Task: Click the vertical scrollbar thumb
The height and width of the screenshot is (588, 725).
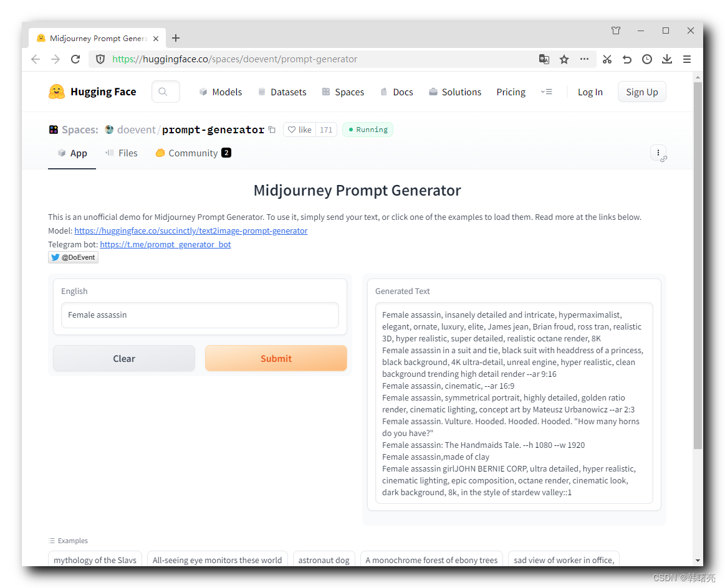Action: click(698, 265)
